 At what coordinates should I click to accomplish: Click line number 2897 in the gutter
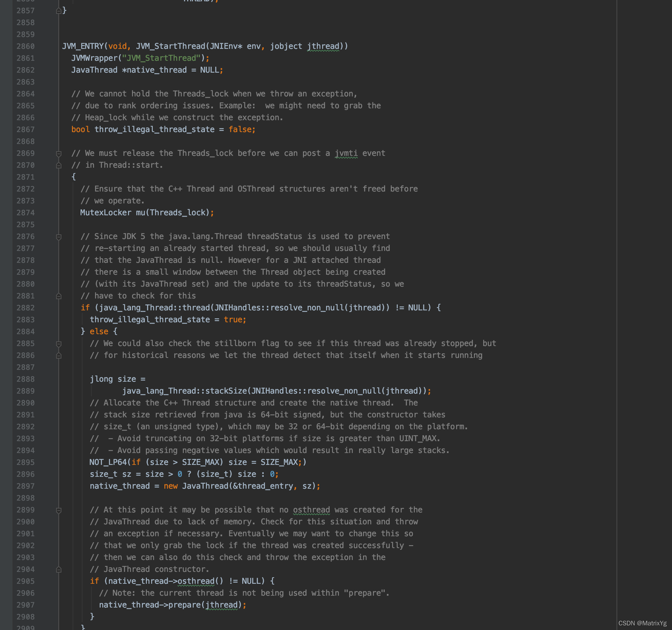click(x=25, y=486)
